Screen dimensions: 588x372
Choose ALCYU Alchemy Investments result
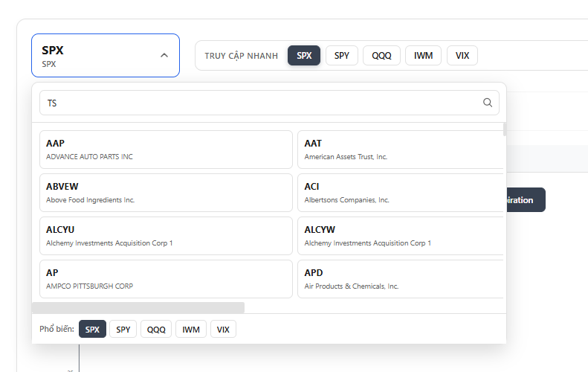click(x=166, y=236)
